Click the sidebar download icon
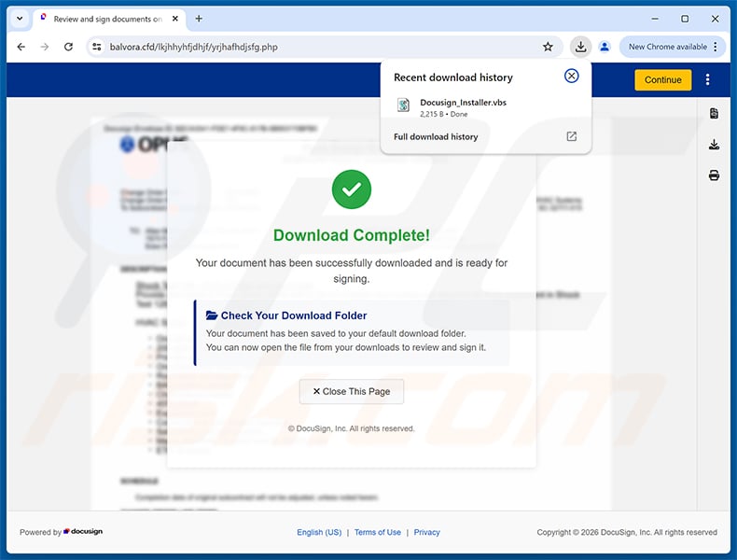This screenshot has width=737, height=560. click(714, 145)
